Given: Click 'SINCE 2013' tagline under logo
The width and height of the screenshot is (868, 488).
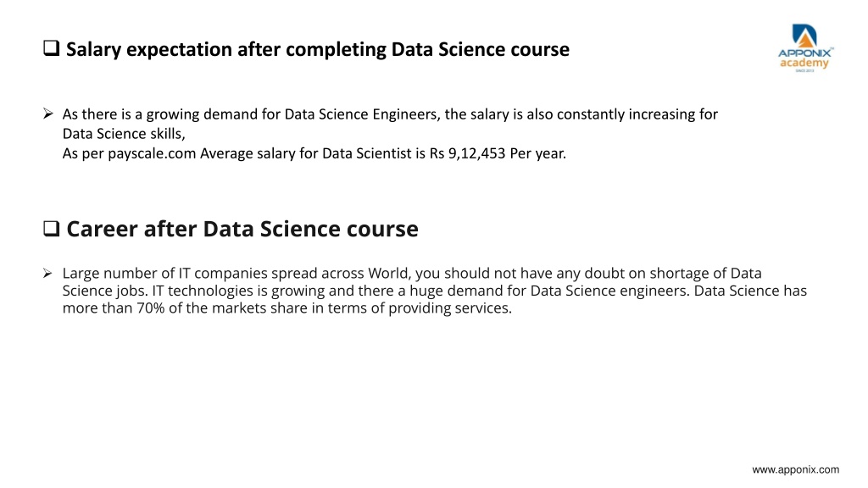Looking at the screenshot, I should click(804, 71).
